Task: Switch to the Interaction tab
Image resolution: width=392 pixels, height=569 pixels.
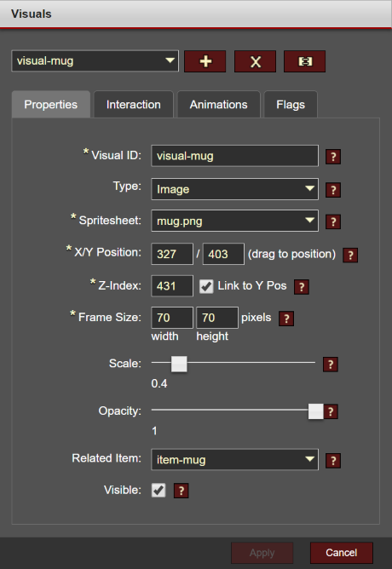Action: [x=133, y=105]
